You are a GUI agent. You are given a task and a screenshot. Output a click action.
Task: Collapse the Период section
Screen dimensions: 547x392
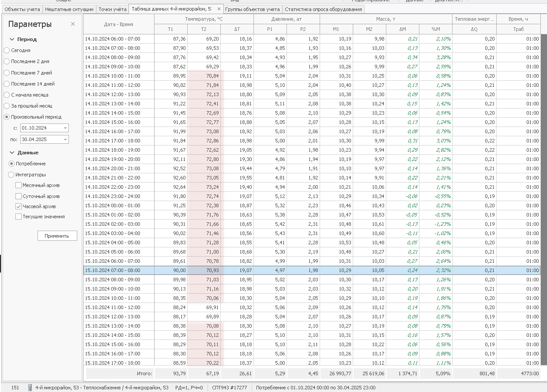point(12,39)
